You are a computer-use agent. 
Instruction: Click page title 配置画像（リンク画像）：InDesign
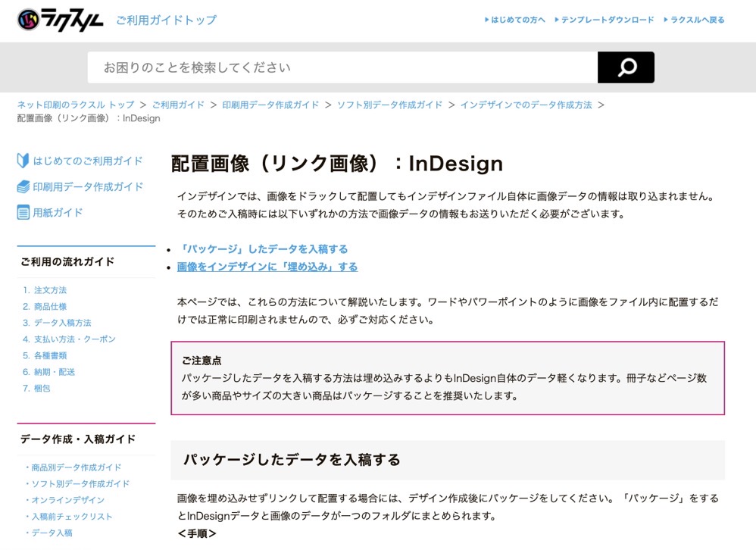click(337, 164)
